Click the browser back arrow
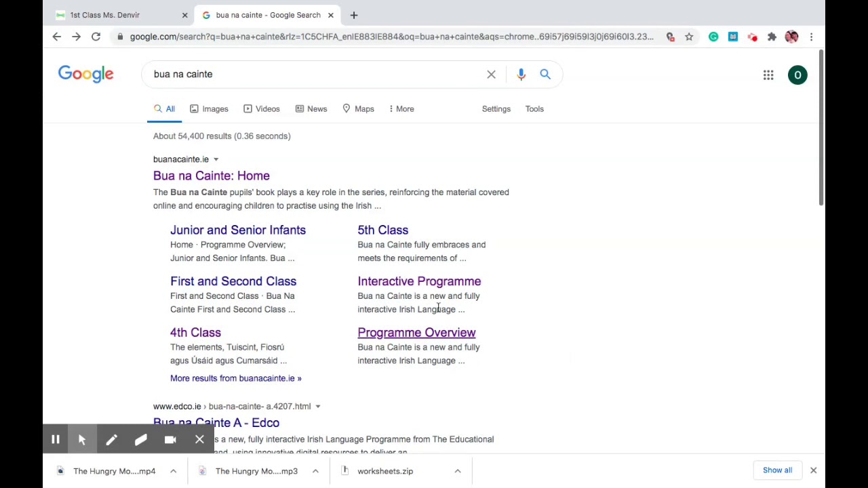The image size is (868, 488). click(x=57, y=37)
